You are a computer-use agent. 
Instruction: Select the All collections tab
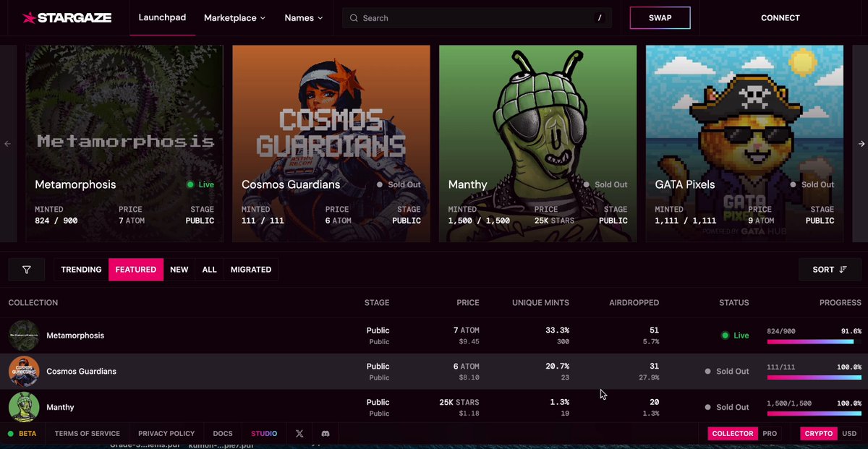pyautogui.click(x=210, y=270)
